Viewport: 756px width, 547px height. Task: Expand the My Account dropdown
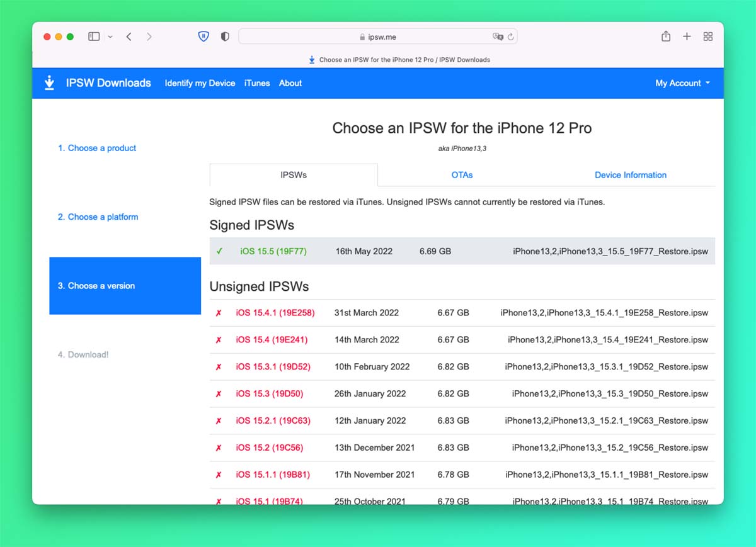[683, 83]
